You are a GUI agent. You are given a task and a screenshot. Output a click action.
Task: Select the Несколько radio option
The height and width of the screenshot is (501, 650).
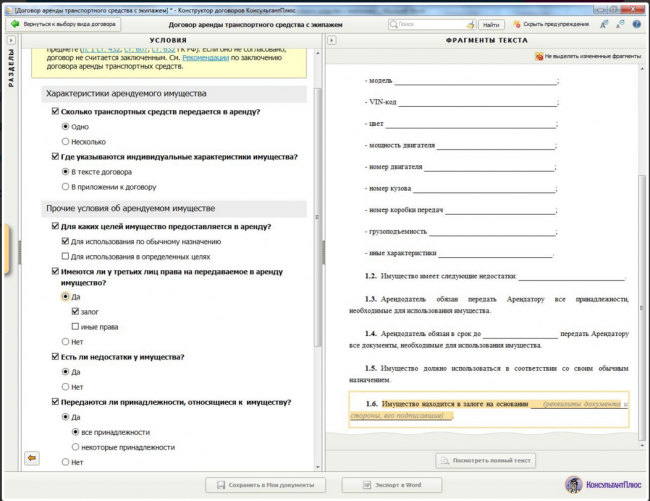coord(65,141)
